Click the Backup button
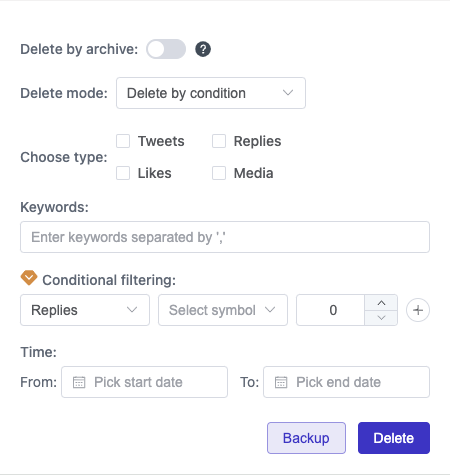Viewport: 450px width, 475px height. click(306, 438)
